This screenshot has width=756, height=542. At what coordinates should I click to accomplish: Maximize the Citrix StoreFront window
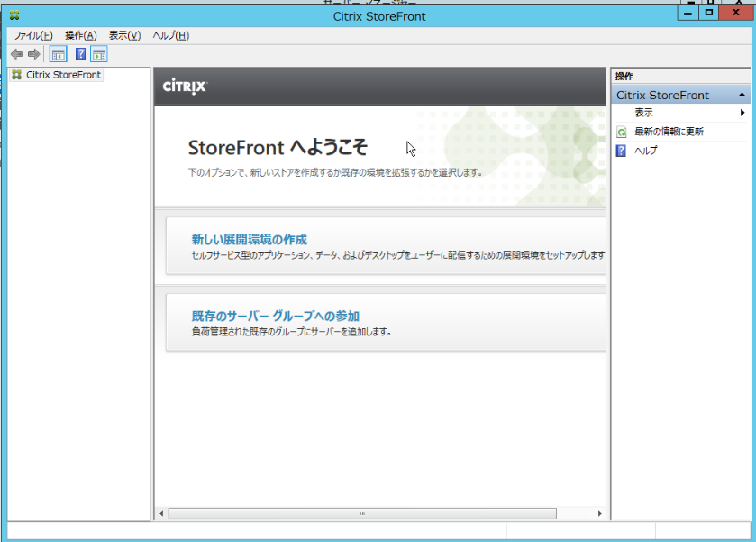[709, 13]
